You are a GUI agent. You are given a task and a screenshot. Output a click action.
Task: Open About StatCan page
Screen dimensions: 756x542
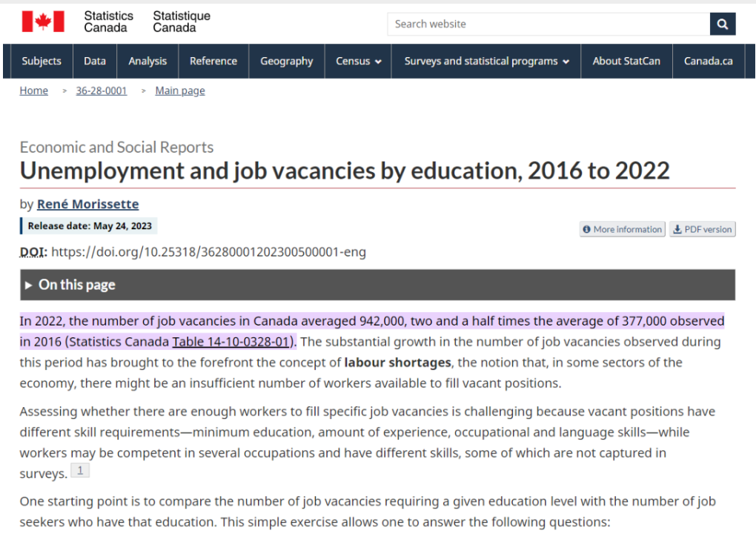click(x=626, y=62)
